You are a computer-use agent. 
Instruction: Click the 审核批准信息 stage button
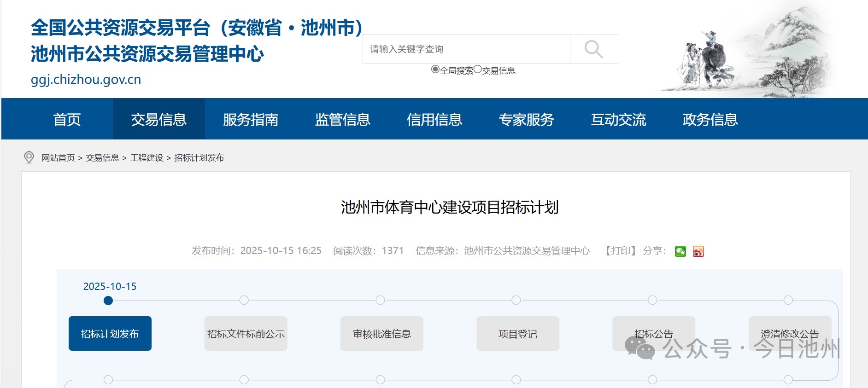point(381,334)
